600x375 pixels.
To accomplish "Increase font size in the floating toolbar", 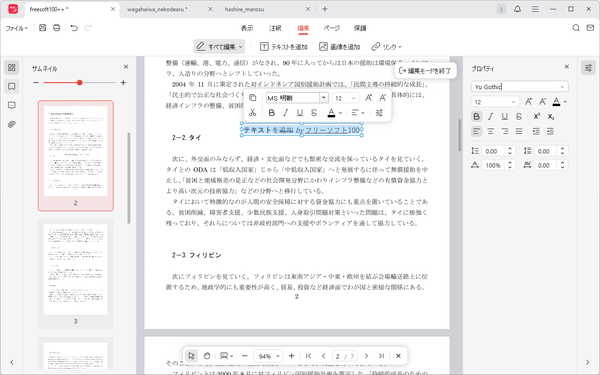I will (368, 98).
